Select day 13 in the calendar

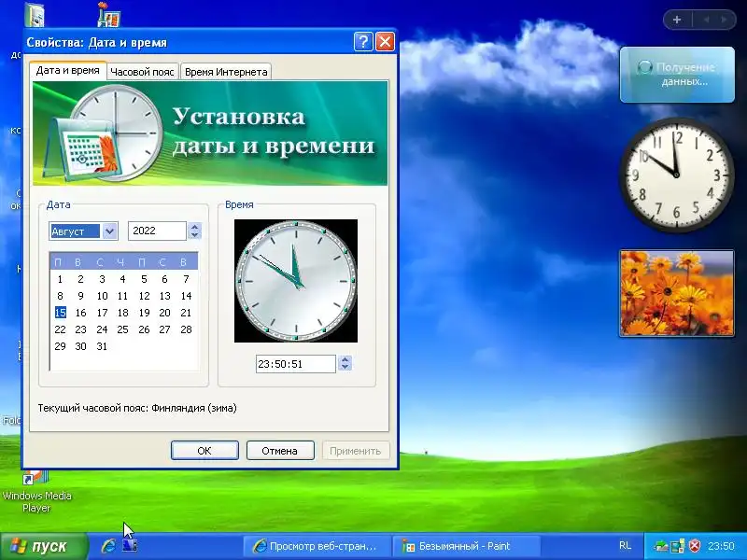point(165,296)
